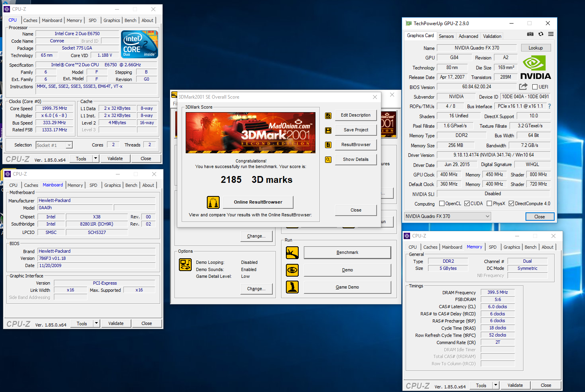Switch to Advanced tab in GPU-Z

(x=468, y=36)
